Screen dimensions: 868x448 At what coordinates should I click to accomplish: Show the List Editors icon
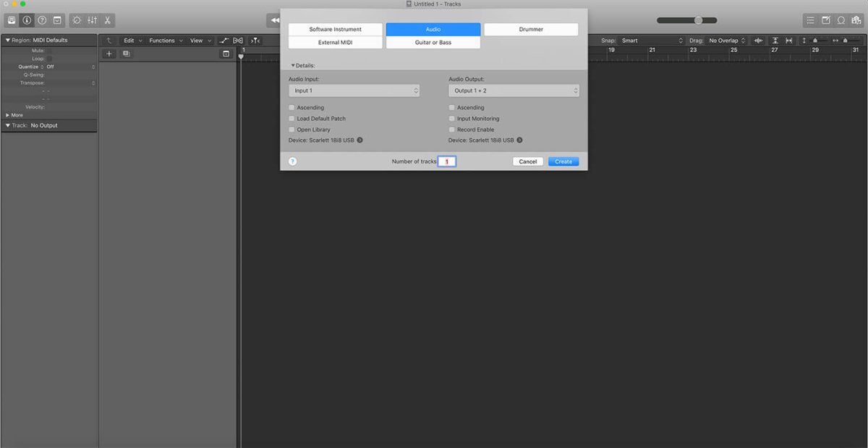[810, 20]
